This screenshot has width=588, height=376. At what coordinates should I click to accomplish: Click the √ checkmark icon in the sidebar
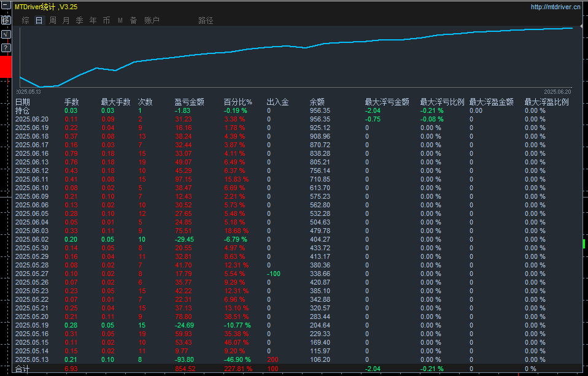pyautogui.click(x=5, y=34)
